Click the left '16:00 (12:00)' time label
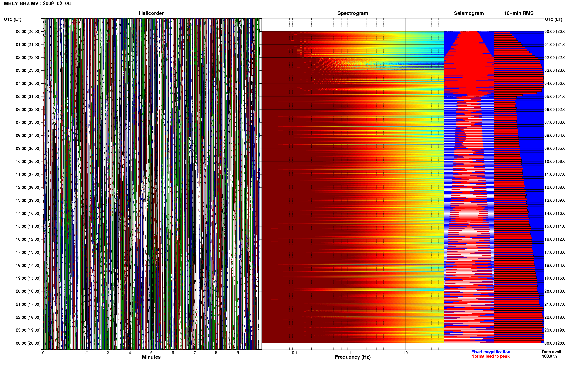588x368 pixels. (x=28, y=239)
